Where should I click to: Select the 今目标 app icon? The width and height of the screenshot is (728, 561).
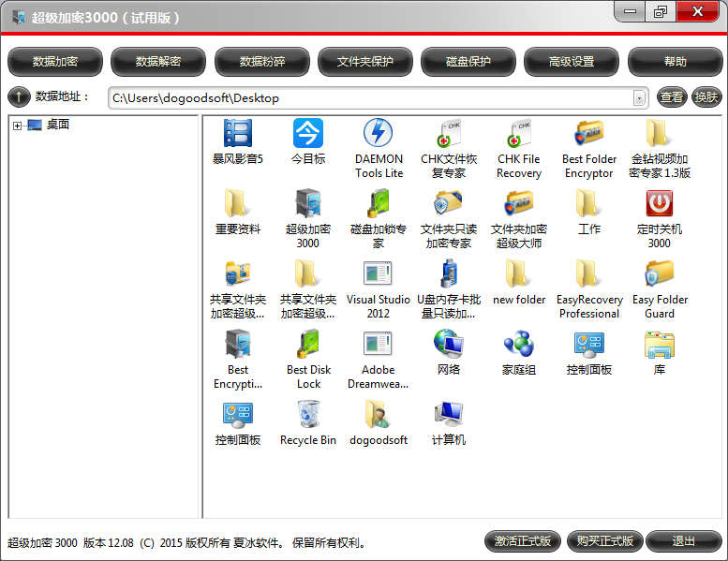[x=308, y=134]
